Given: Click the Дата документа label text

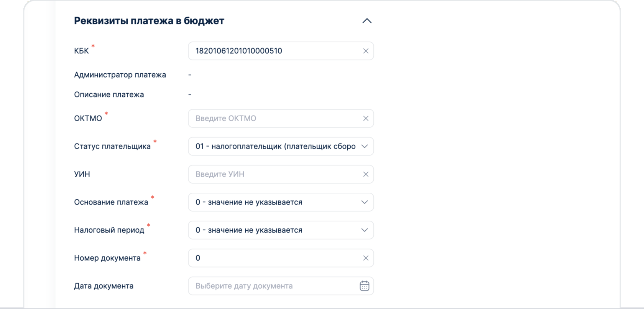Looking at the screenshot, I should [x=103, y=286].
